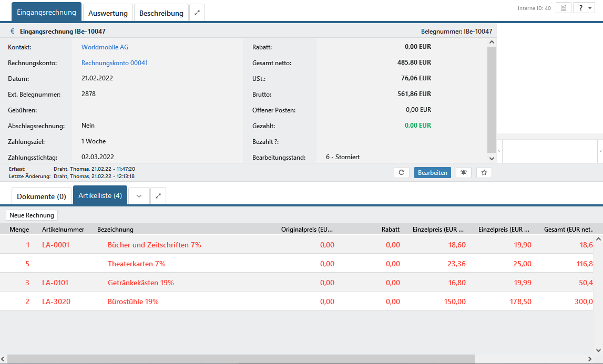Open the question mark help dropdown
Viewport: 603px width, 364px height.
(x=584, y=8)
